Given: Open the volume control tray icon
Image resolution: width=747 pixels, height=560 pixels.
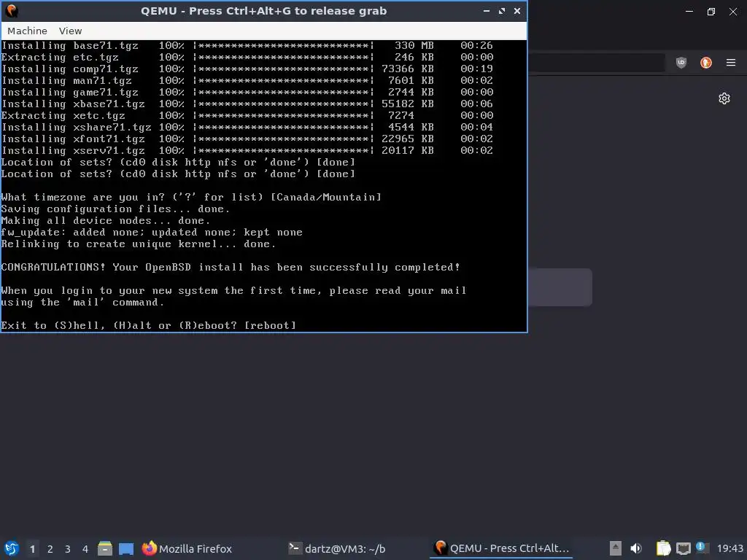Looking at the screenshot, I should point(636,548).
